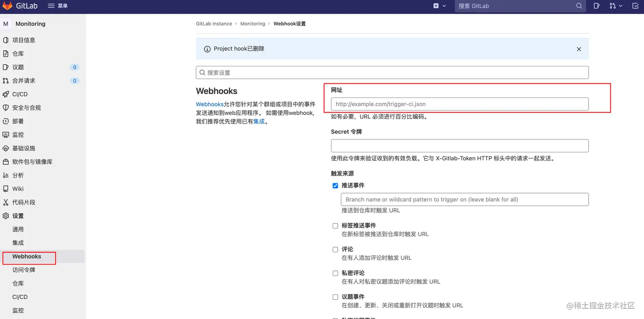Click the 代码片段 snippets scissors icon
Image resolution: width=644 pixels, height=319 pixels.
(6, 202)
